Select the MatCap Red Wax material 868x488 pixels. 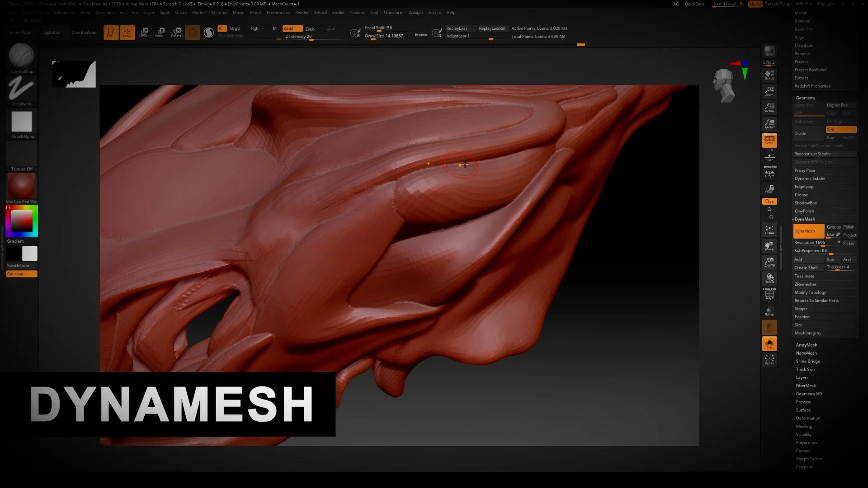21,185
